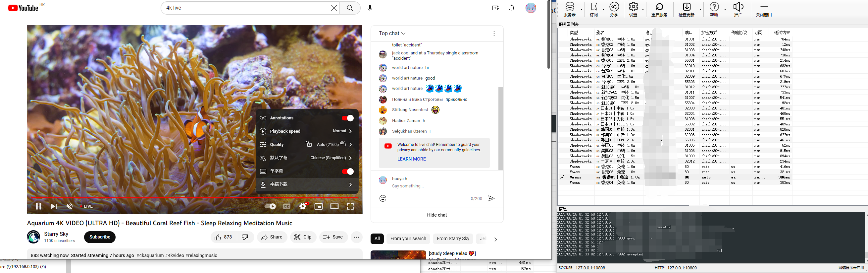Save the video to playlist
The image size is (868, 273).
tap(333, 237)
